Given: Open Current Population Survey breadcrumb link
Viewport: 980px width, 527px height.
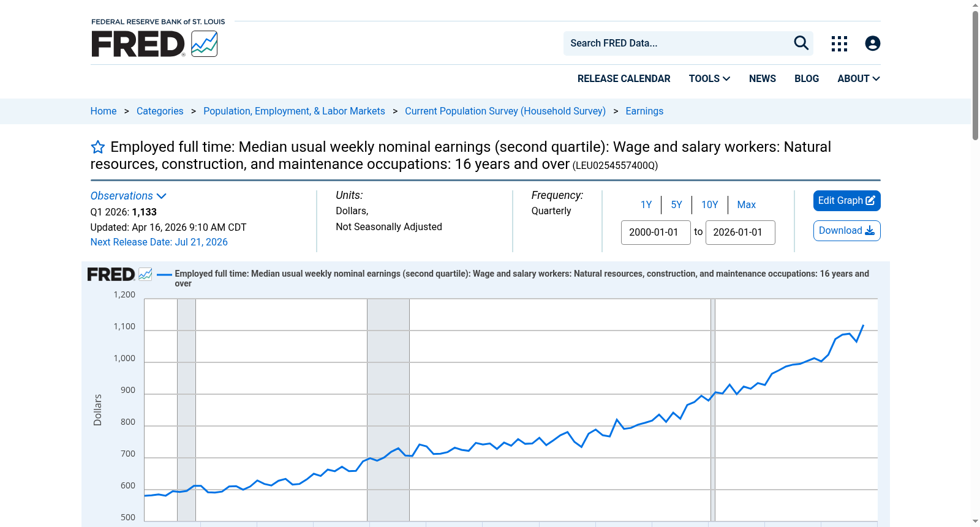Looking at the screenshot, I should tap(505, 111).
